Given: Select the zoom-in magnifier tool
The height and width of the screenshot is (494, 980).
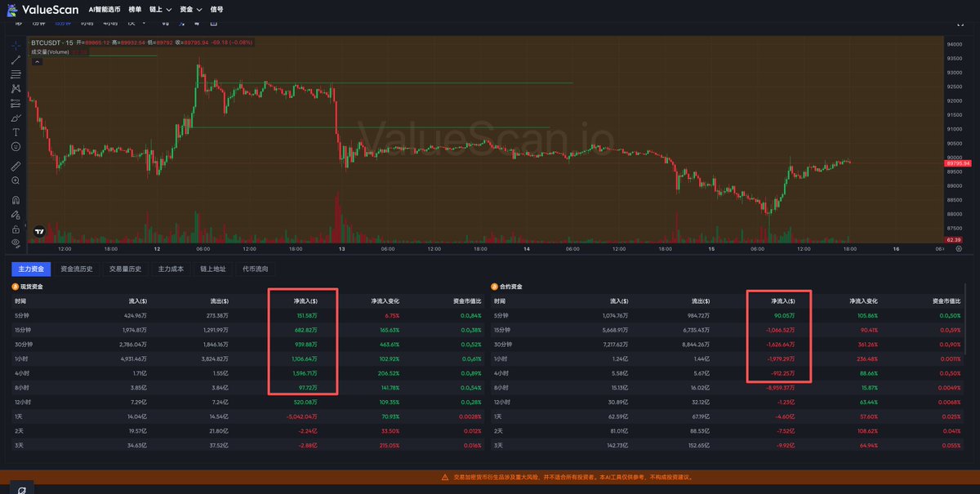Looking at the screenshot, I should [x=16, y=180].
